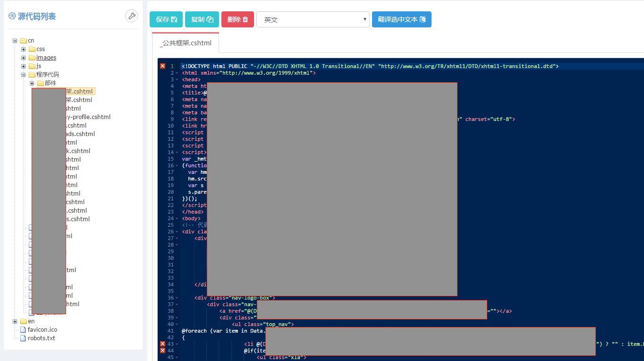
Task: Click the images folder icon
Action: 32,58
